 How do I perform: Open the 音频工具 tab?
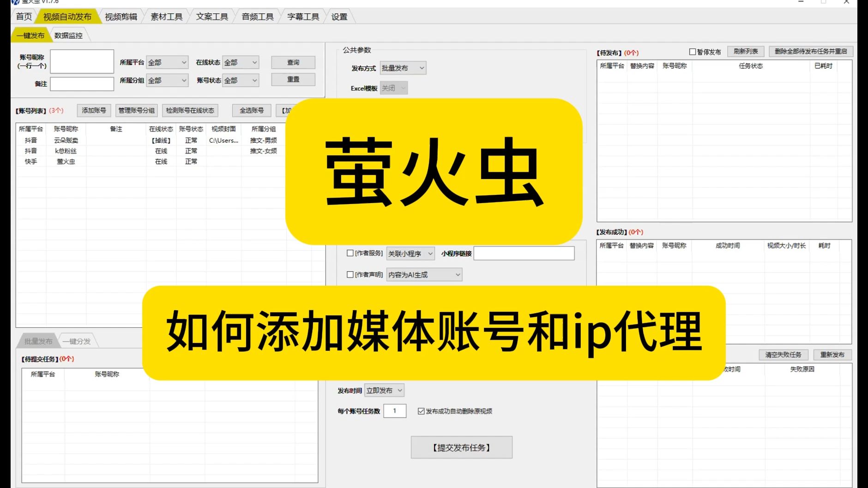[258, 17]
